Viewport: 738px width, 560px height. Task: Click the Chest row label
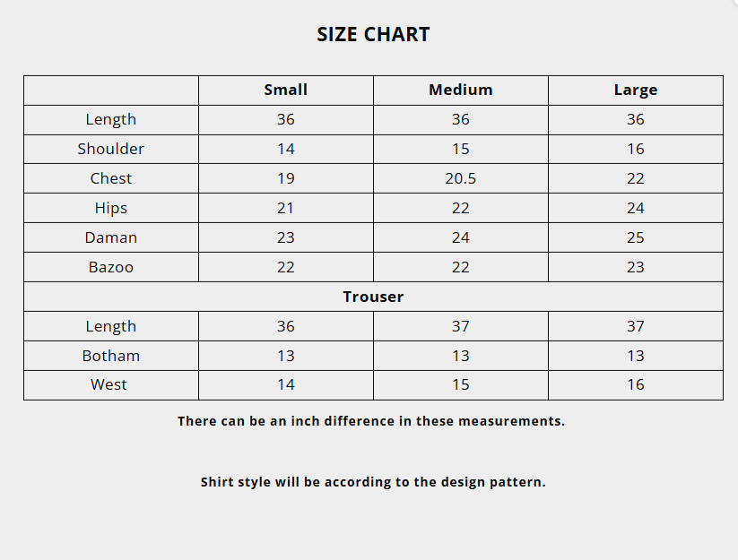111,178
